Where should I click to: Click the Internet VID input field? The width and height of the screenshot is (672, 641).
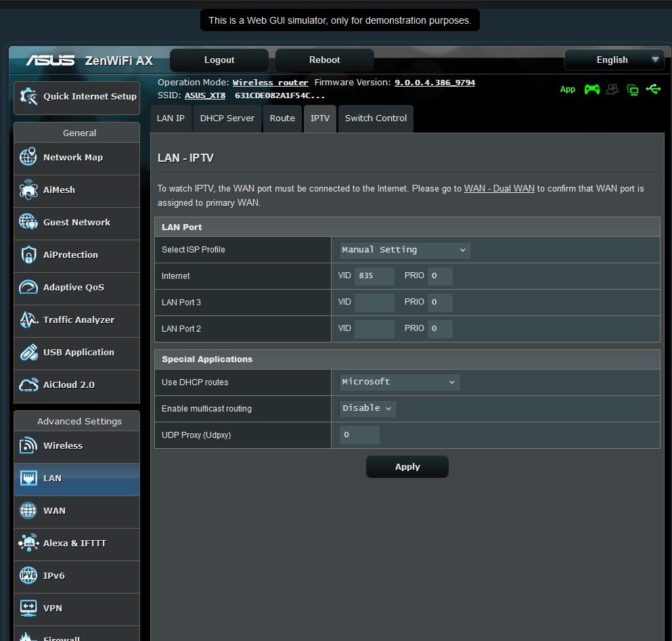tap(374, 275)
